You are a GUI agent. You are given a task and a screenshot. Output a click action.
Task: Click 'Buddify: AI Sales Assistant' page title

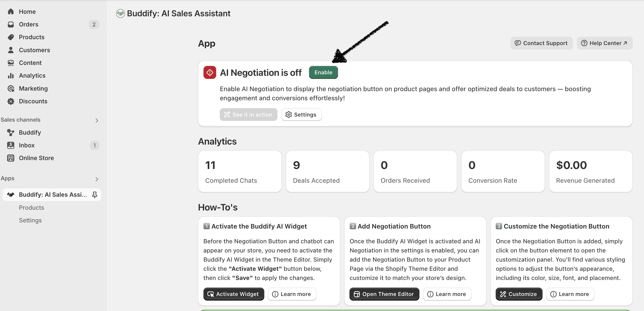pyautogui.click(x=179, y=13)
